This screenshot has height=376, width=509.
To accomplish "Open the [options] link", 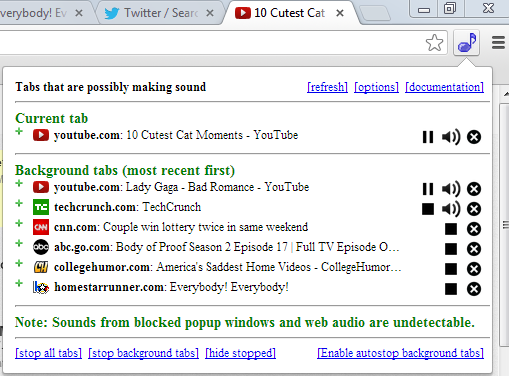I will [x=376, y=87].
